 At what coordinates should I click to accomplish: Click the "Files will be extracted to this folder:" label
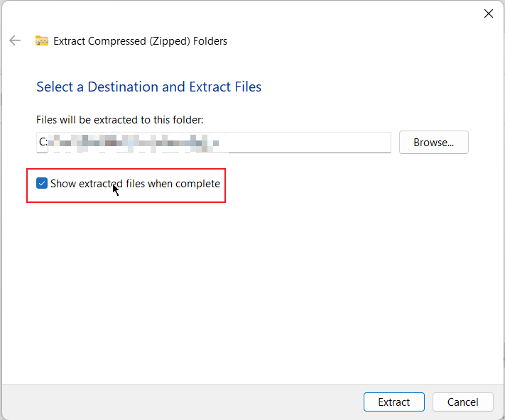[120, 120]
